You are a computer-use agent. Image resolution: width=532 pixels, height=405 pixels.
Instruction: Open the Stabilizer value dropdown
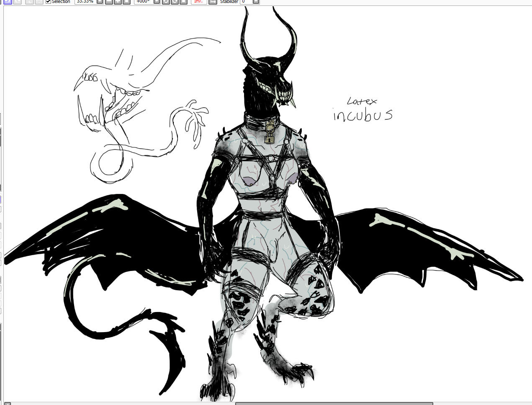coord(256,1)
